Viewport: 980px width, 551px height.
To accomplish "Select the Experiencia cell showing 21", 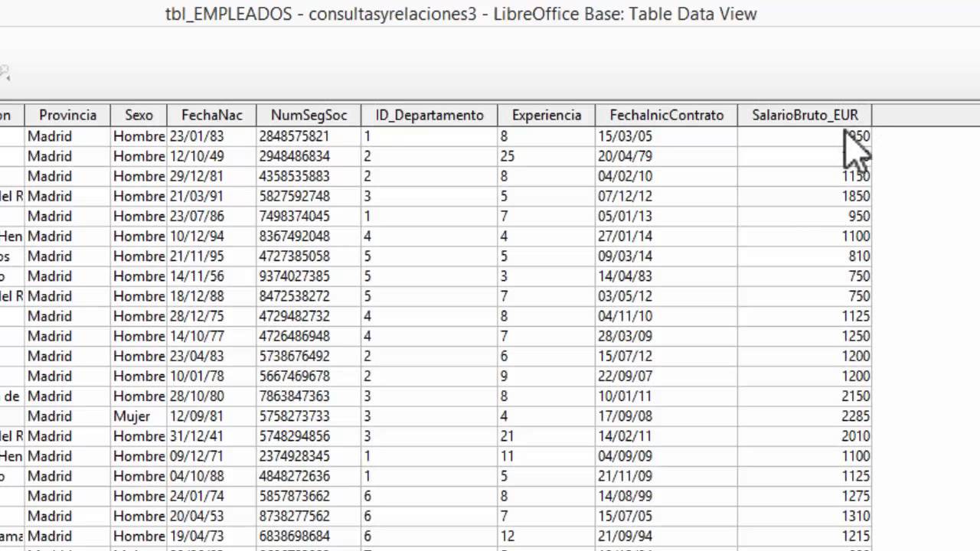I will (x=547, y=435).
